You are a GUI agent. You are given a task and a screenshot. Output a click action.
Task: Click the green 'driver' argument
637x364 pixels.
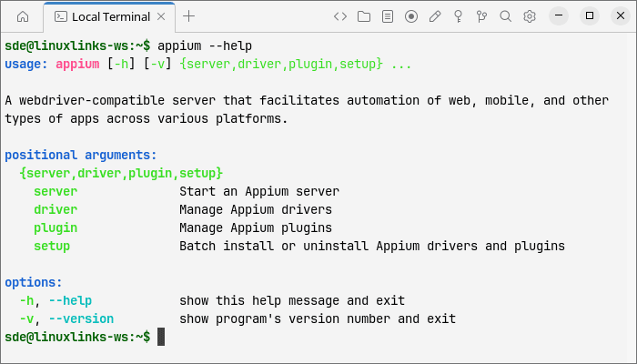(56, 209)
